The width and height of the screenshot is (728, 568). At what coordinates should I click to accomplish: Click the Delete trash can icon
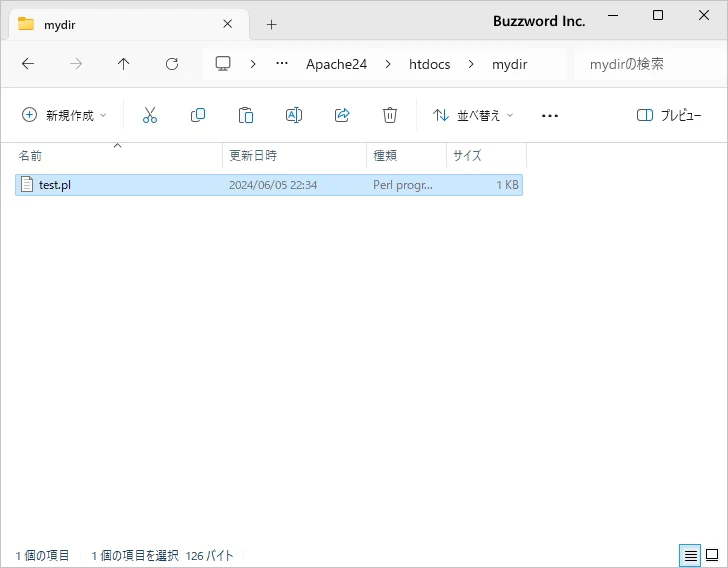(390, 115)
